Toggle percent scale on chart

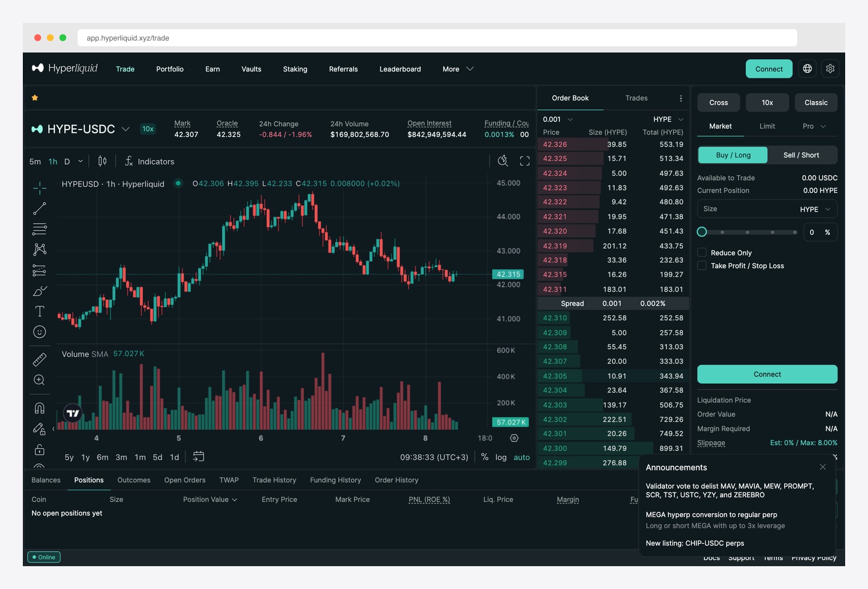pyautogui.click(x=485, y=457)
